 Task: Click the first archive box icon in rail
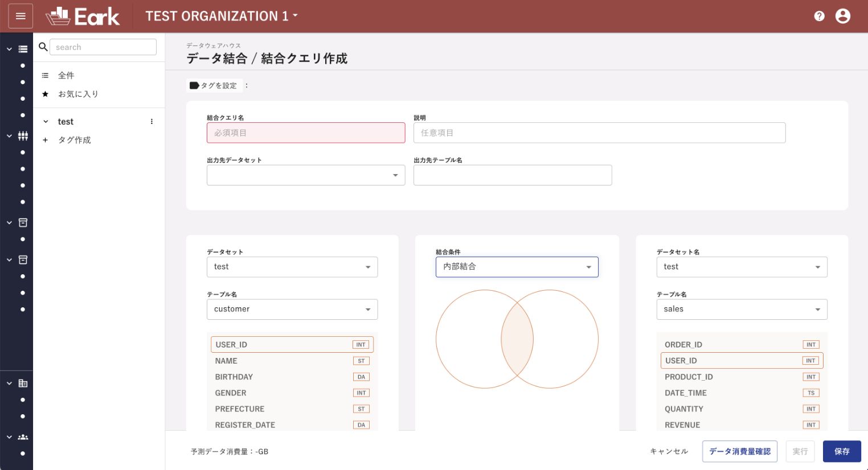(x=23, y=222)
